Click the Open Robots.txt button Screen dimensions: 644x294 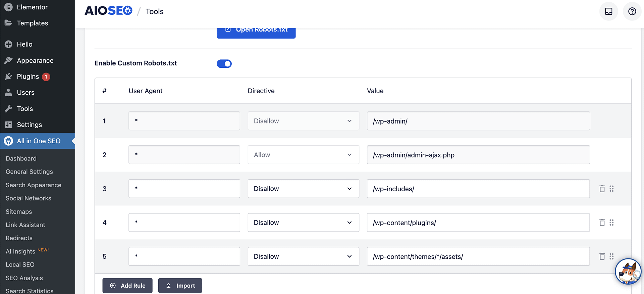(x=256, y=32)
